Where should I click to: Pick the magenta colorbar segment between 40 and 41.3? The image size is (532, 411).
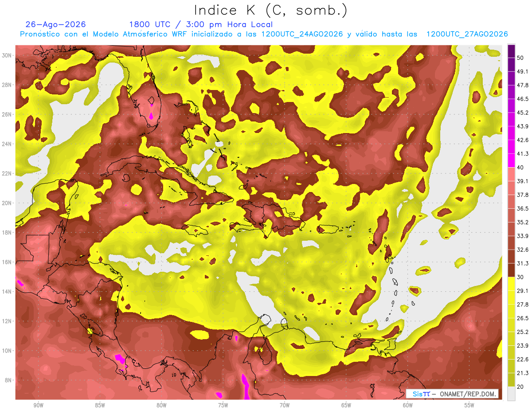[x=511, y=160]
